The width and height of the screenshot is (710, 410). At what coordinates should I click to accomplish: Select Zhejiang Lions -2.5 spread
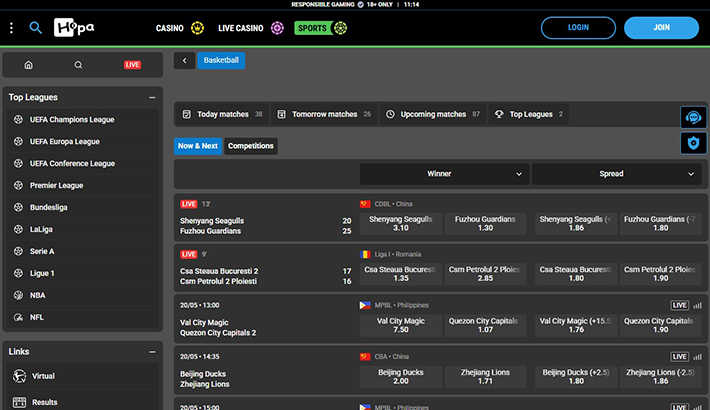tap(660, 377)
